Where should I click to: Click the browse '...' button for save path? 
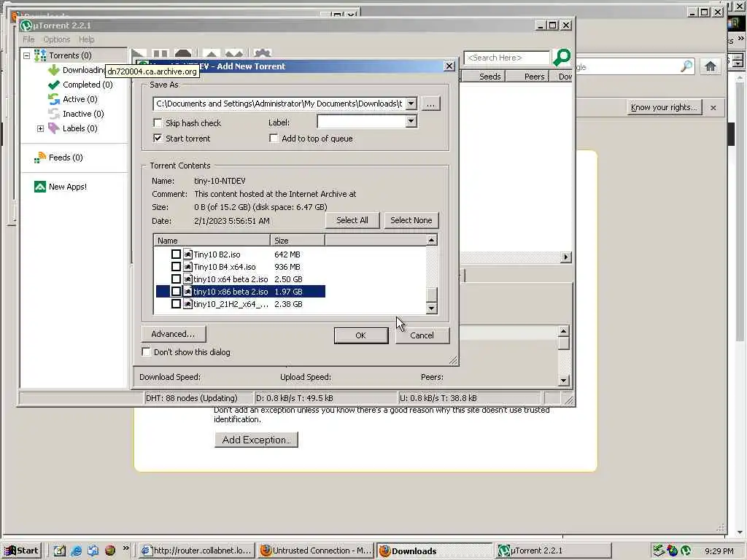(430, 104)
